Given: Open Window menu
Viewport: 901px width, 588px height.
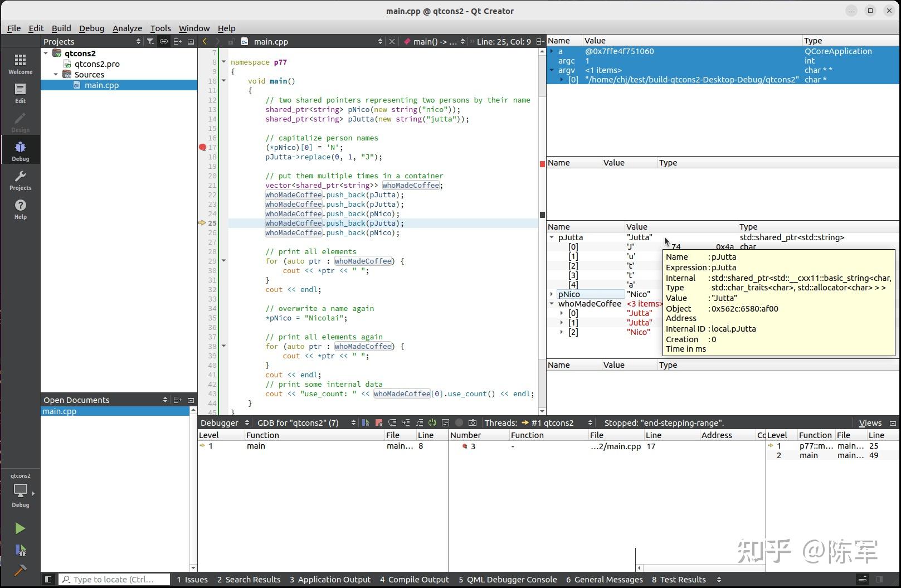Looking at the screenshot, I should (194, 28).
